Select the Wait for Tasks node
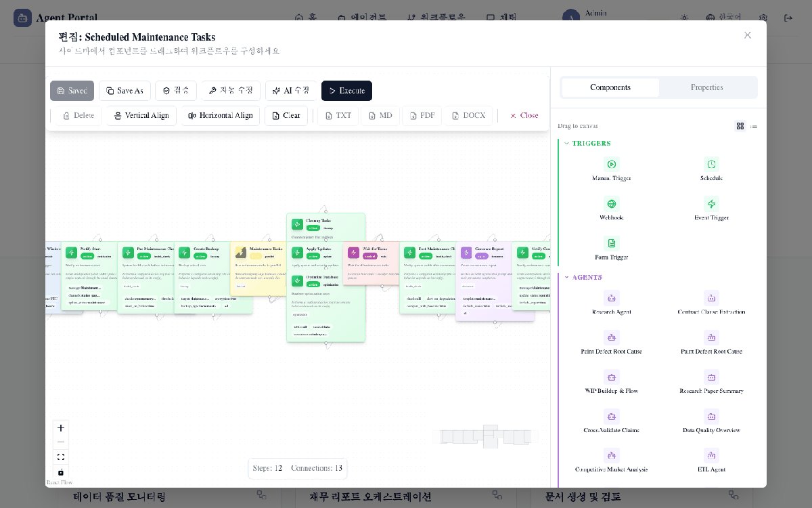 [371, 263]
